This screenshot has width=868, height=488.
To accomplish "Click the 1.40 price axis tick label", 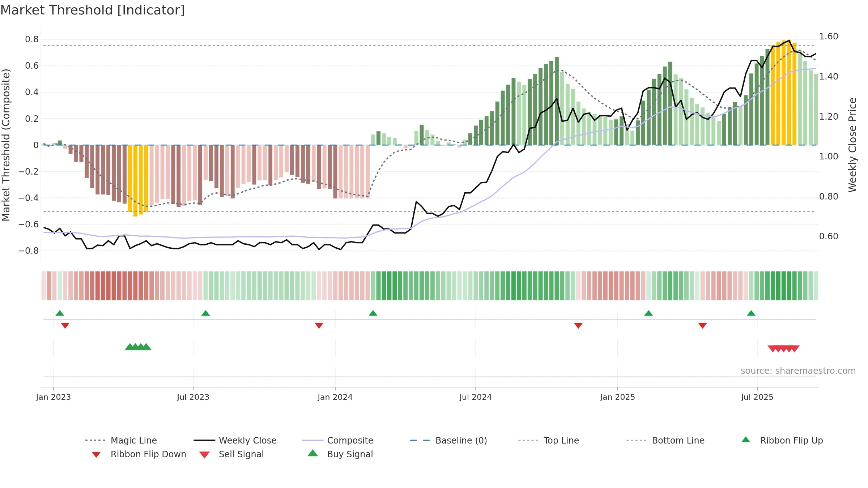I will coord(829,77).
